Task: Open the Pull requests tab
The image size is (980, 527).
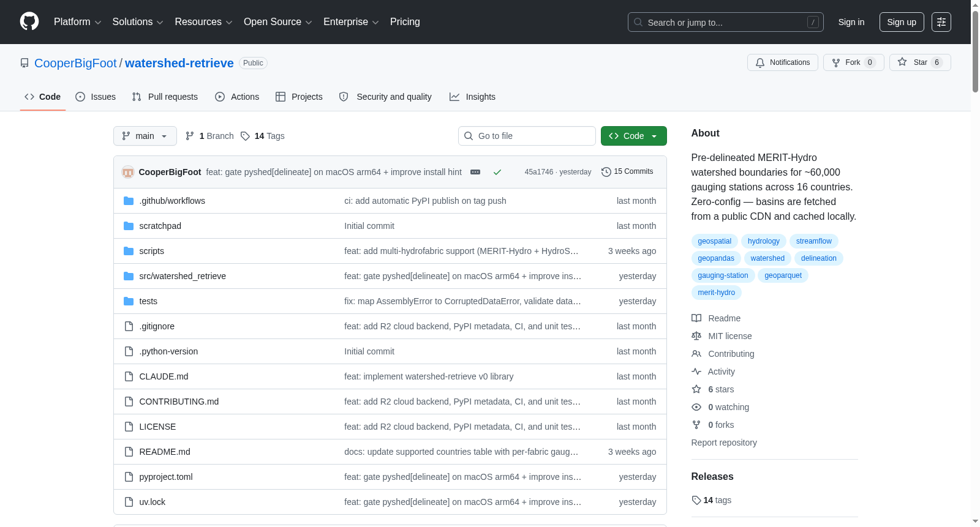Action: click(165, 97)
